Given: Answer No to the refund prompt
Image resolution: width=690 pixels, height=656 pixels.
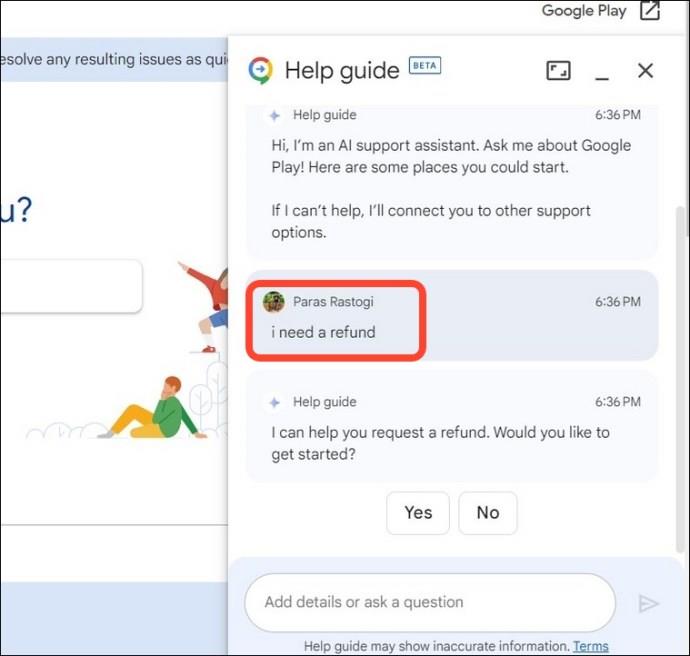Looking at the screenshot, I should (488, 513).
